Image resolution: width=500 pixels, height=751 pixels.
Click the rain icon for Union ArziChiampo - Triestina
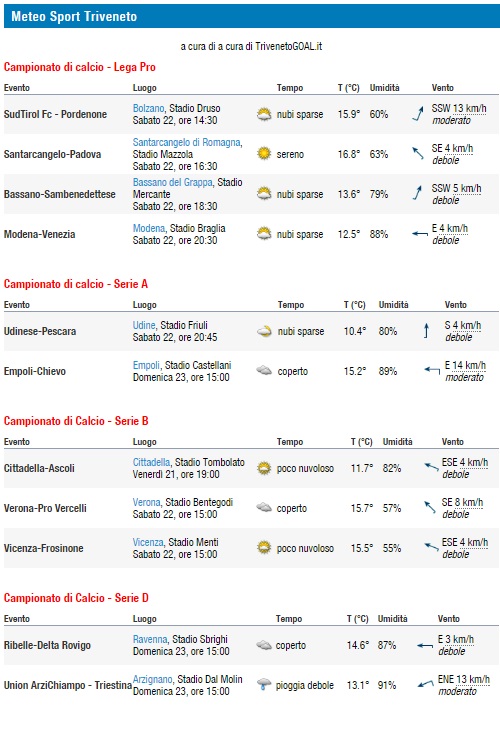(264, 684)
